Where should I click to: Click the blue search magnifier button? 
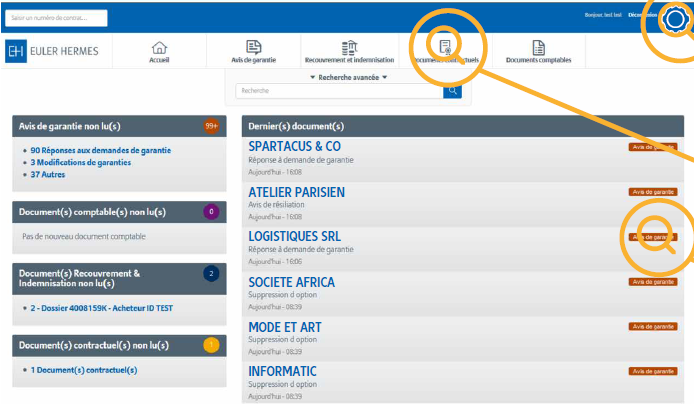click(452, 91)
